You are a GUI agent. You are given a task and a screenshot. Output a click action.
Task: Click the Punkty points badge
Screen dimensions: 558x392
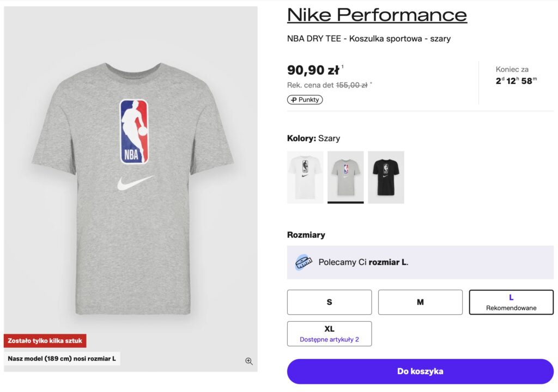(305, 100)
